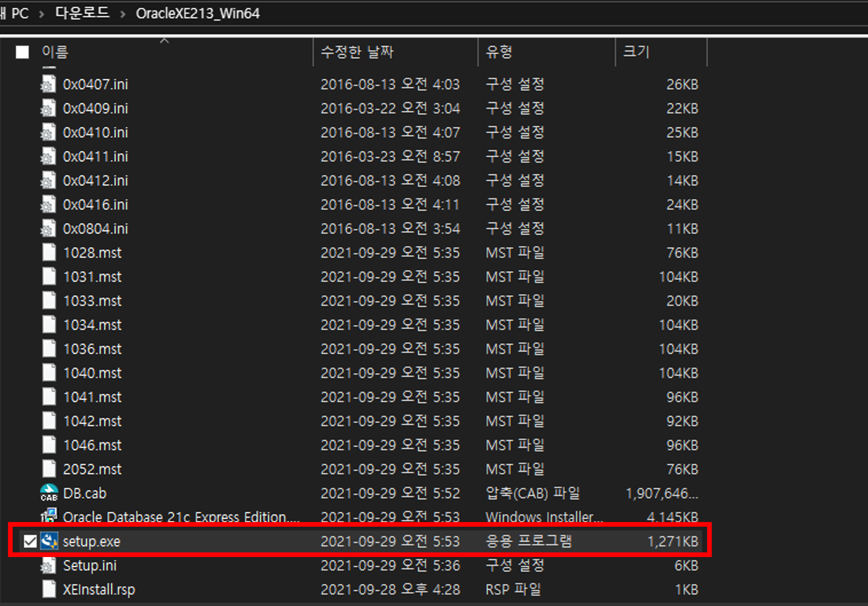Click the 1028.mst file icon
The image size is (868, 606).
tap(49, 253)
